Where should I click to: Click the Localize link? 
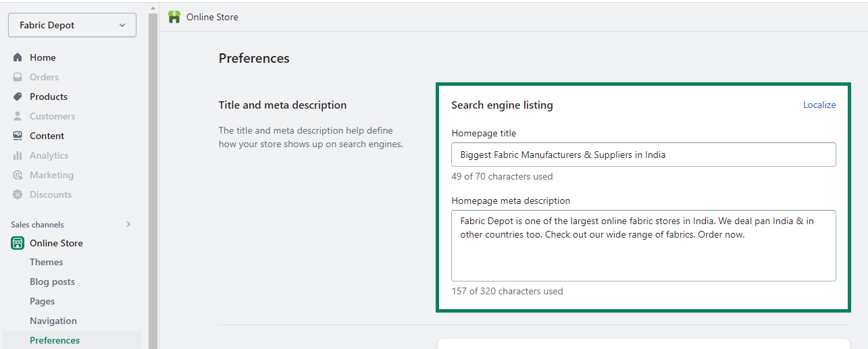pos(819,105)
